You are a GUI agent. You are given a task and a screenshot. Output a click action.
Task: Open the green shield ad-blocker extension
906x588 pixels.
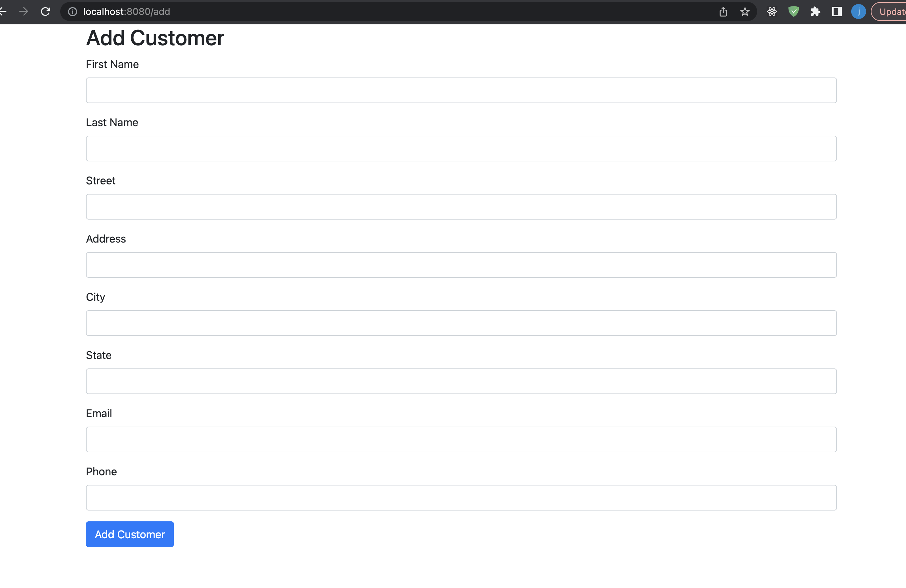(x=794, y=12)
